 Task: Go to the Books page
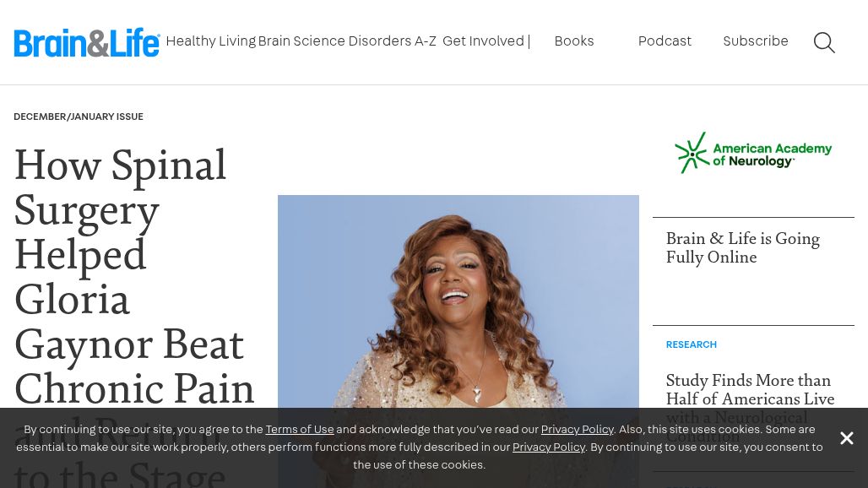574,41
